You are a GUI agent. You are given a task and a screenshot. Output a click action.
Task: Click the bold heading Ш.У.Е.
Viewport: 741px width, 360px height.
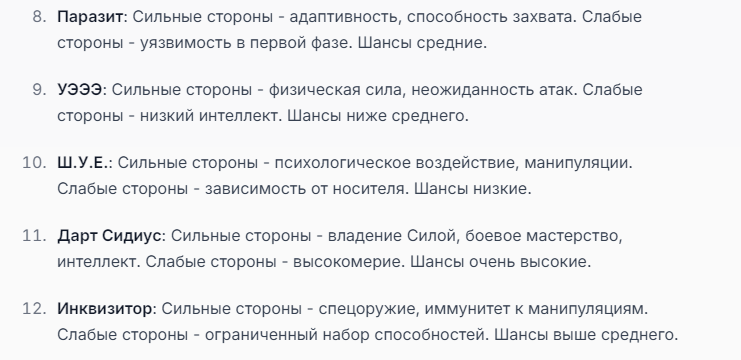click(x=83, y=163)
